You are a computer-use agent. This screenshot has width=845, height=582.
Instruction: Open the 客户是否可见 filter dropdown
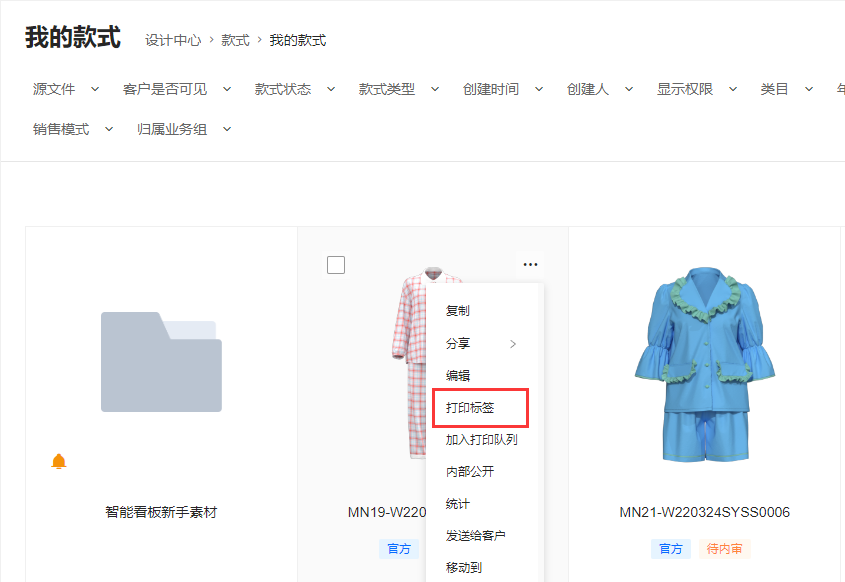coord(177,89)
